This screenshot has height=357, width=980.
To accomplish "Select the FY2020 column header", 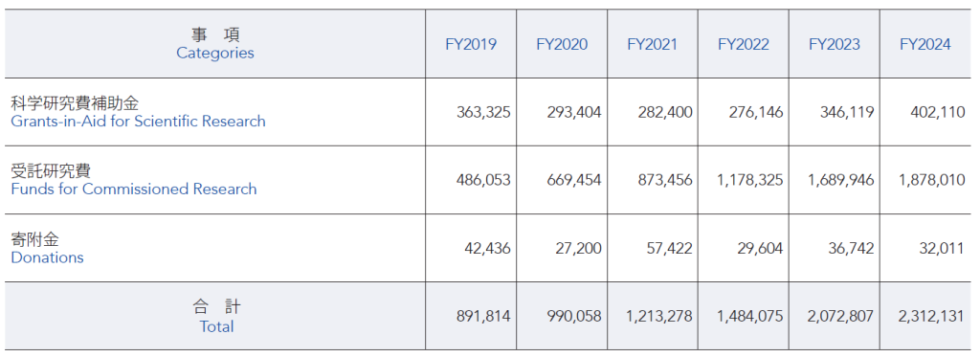I will click(562, 44).
